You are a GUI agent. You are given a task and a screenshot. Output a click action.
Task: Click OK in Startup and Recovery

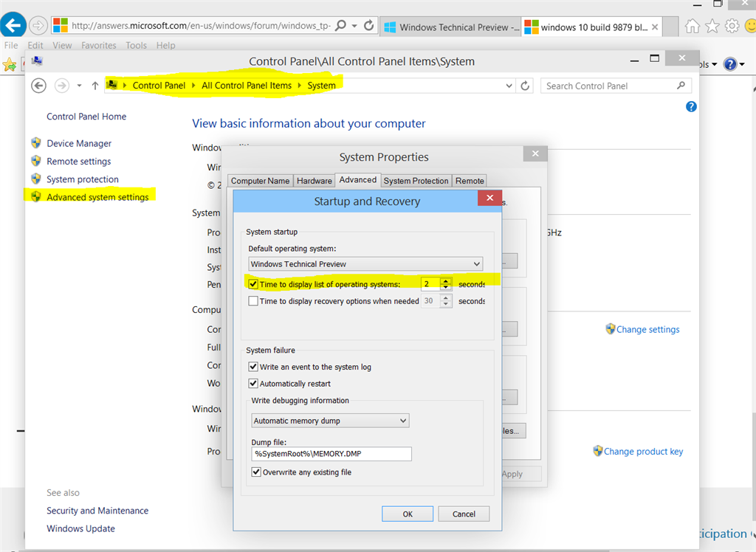(408, 514)
